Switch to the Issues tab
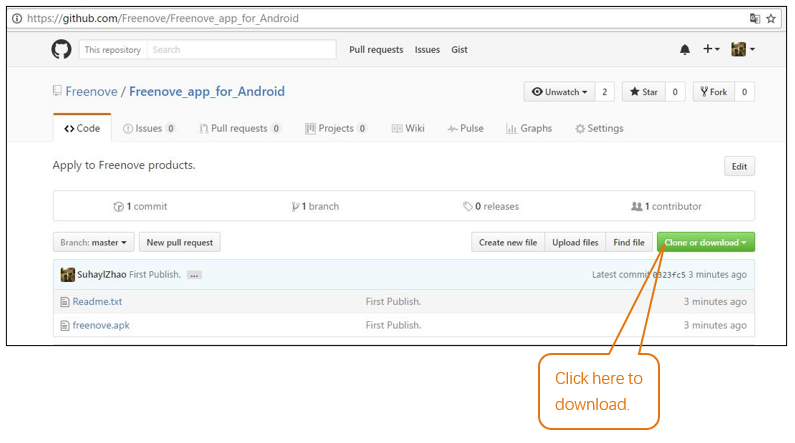Image resolution: width=795 pixels, height=443 pixels. [149, 128]
